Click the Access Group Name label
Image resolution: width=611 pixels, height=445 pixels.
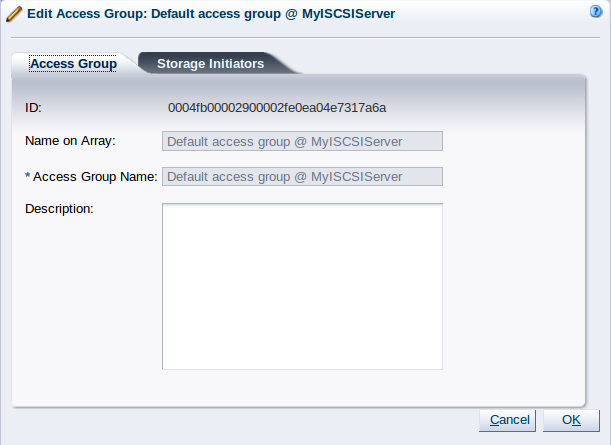coord(95,177)
